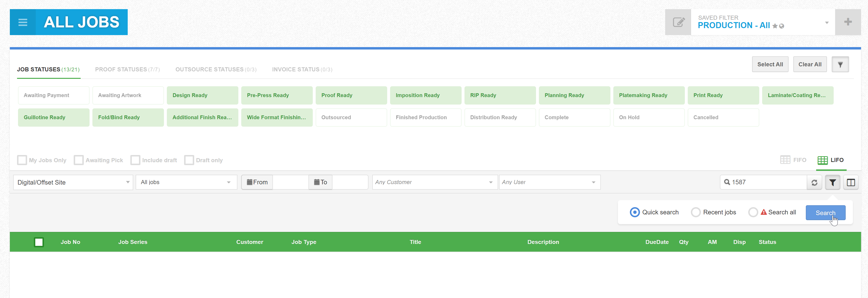Click the funnel icon beside Clear All

click(x=840, y=64)
